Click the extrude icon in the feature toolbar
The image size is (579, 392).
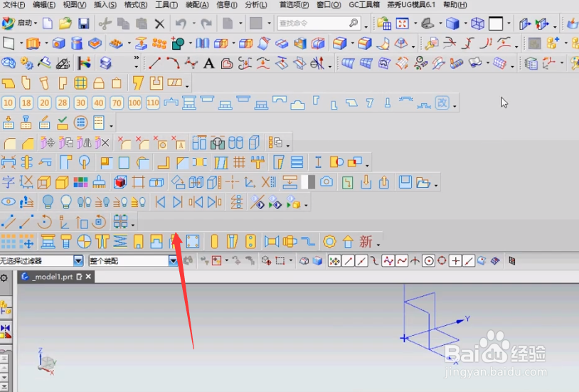click(x=33, y=43)
